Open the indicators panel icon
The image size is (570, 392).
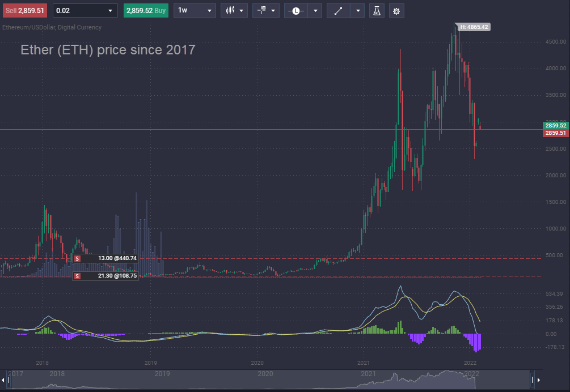[x=262, y=10]
